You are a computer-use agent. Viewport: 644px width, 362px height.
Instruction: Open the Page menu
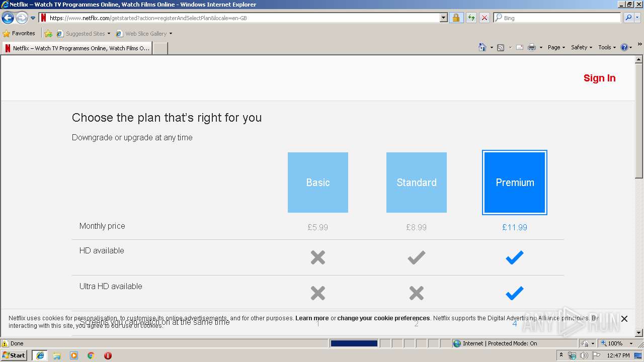click(x=556, y=47)
